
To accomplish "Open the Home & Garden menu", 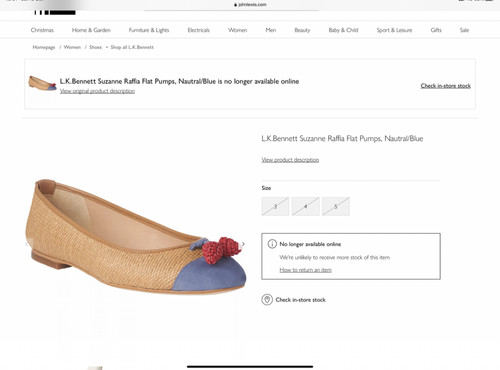I will (91, 30).
